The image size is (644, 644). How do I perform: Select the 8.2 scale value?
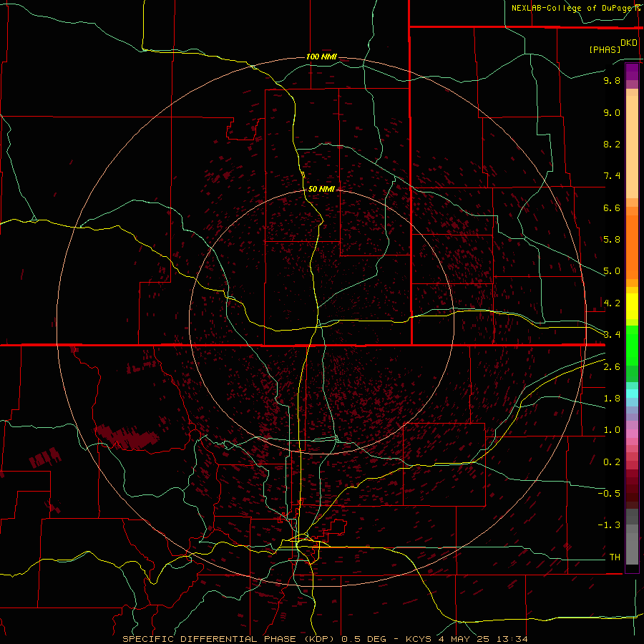pos(612,144)
